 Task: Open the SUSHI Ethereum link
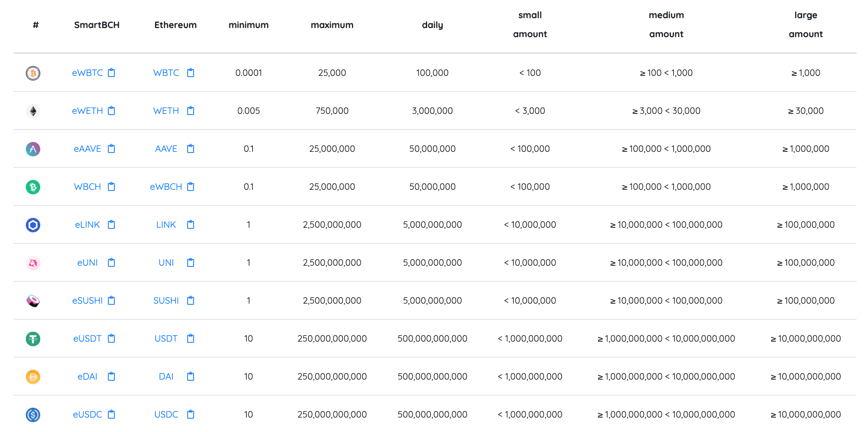coord(166,301)
